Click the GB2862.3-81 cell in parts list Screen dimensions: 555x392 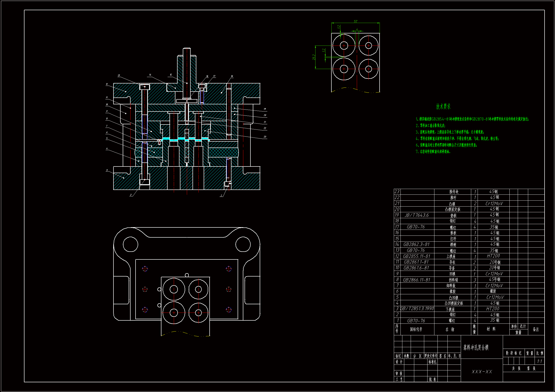[416, 244]
